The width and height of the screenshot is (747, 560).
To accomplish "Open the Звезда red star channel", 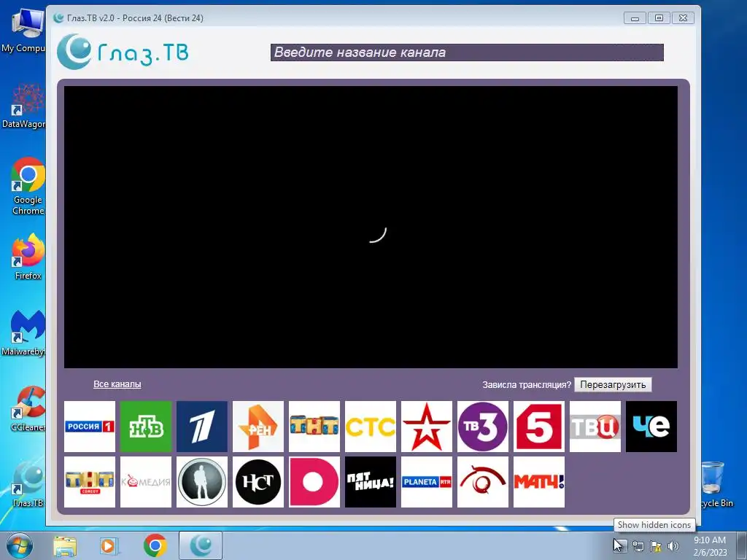I will [427, 426].
